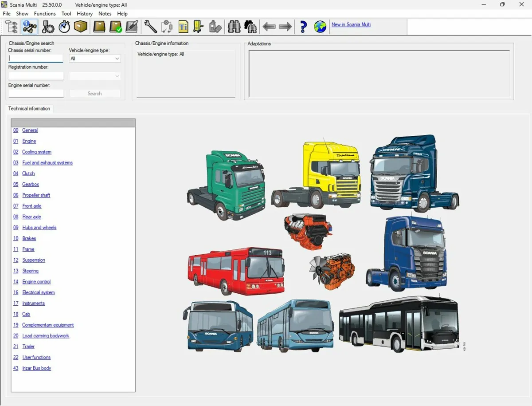Click inside the Chassis serial number field
The height and width of the screenshot is (406, 532).
(x=35, y=58)
